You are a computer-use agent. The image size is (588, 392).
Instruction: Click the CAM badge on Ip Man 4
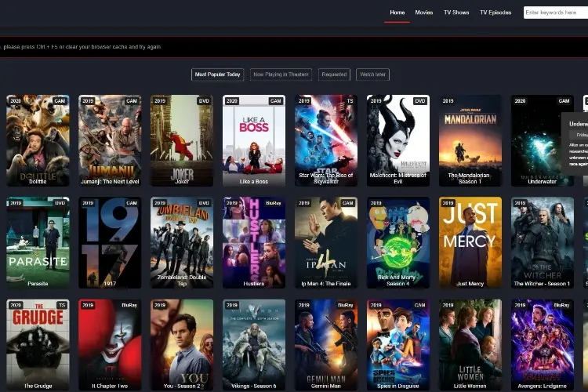(347, 203)
